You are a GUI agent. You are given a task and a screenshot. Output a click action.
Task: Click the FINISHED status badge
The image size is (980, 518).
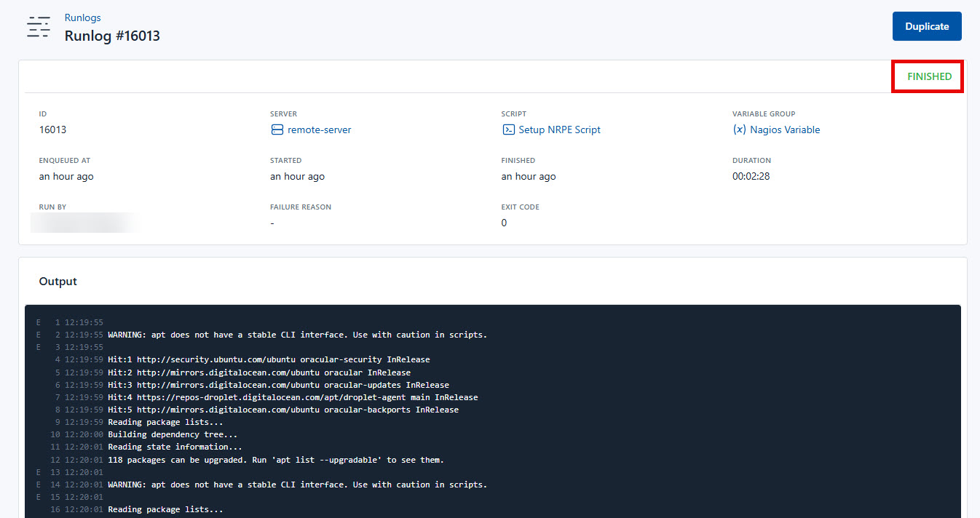pyautogui.click(x=927, y=76)
